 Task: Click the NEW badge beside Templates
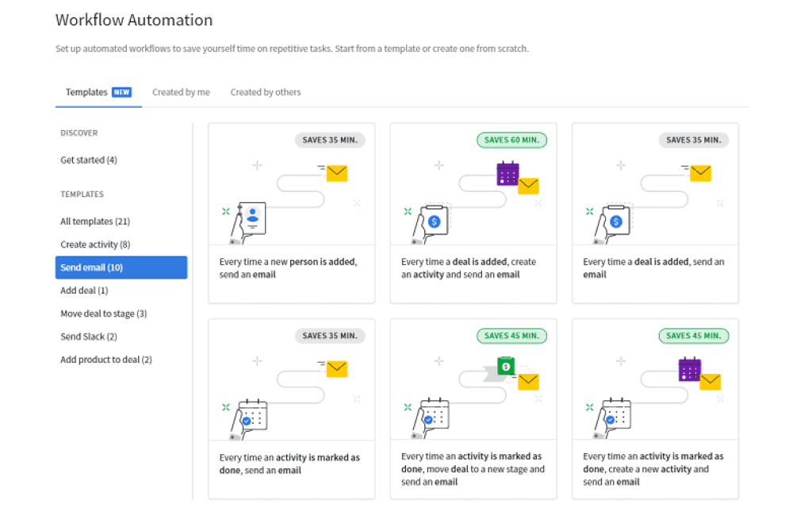[121, 92]
